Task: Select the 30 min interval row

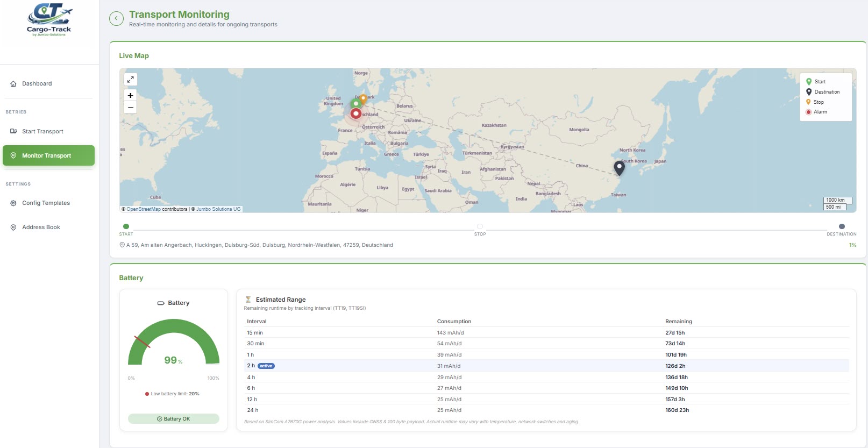Action: (x=546, y=344)
